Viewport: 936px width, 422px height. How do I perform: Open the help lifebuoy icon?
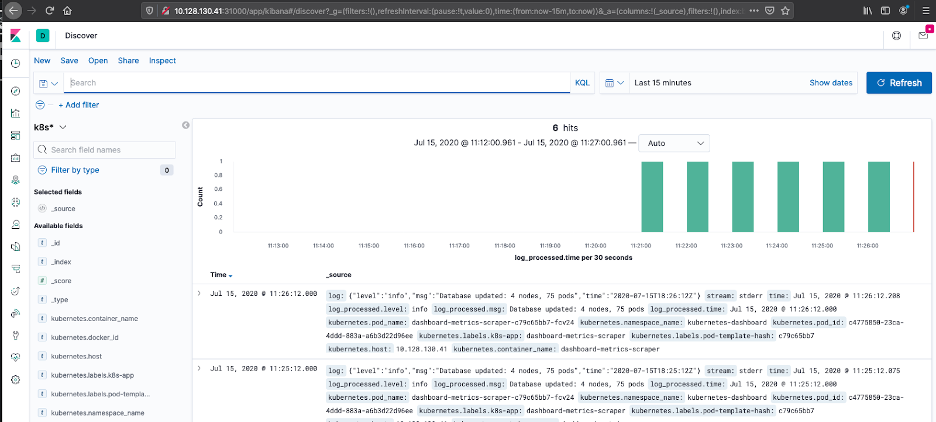[897, 36]
